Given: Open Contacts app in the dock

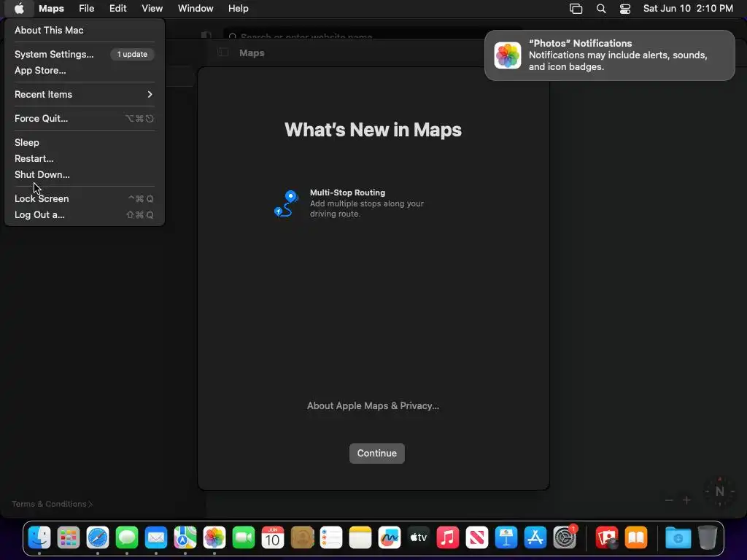Looking at the screenshot, I should click(302, 537).
